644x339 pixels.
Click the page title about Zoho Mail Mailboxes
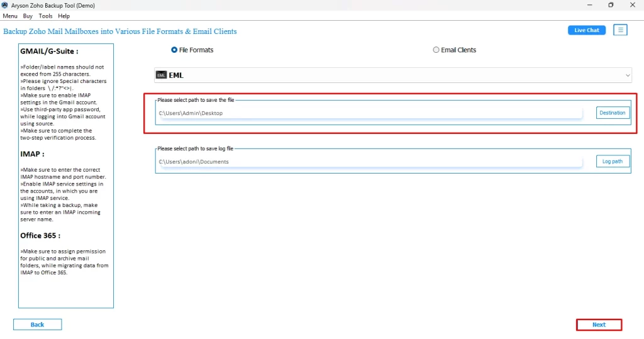120,31
